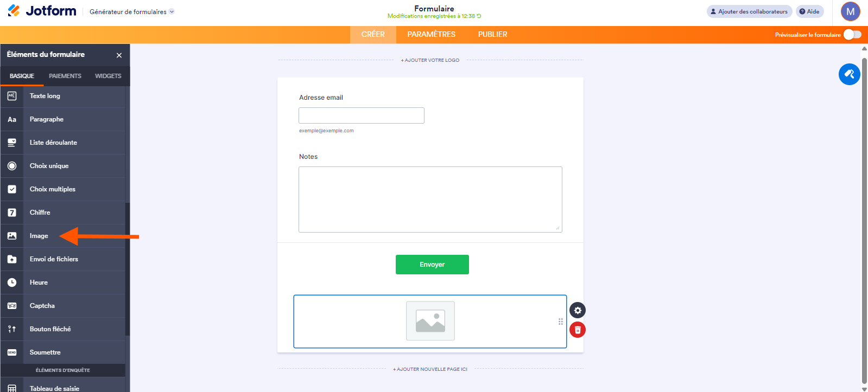Click Ajouter des collaborateurs button
The width and height of the screenshot is (868, 392).
pyautogui.click(x=749, y=11)
